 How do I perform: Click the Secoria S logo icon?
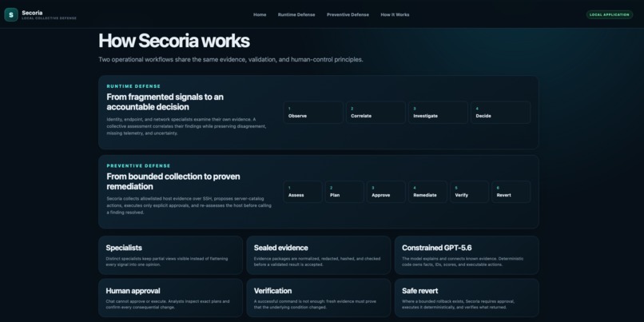tap(11, 15)
